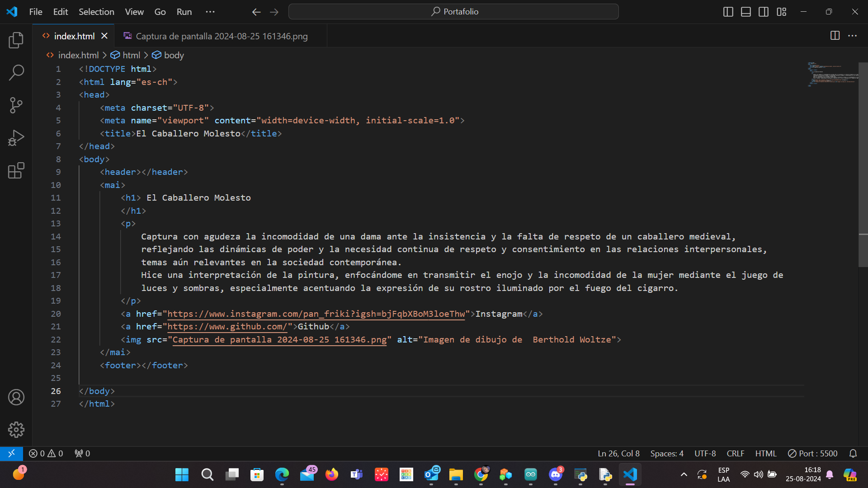Viewport: 868px width, 488px height.
Task: Toggle the primary side bar
Action: point(728,12)
